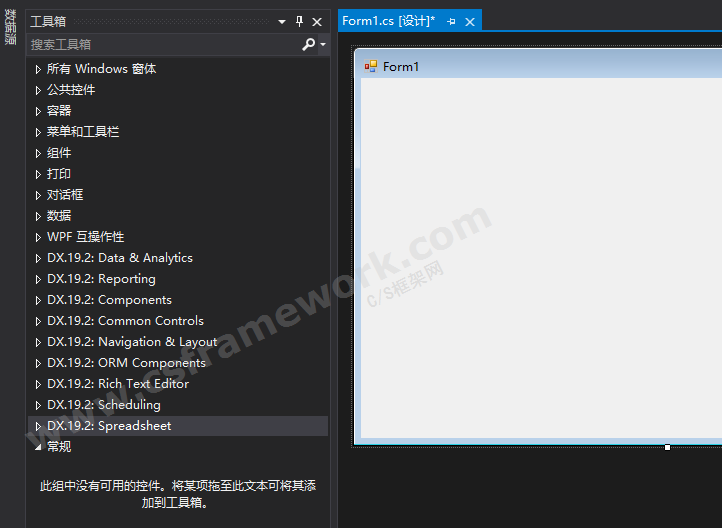Open the 数据源 side tab

[x=10, y=28]
